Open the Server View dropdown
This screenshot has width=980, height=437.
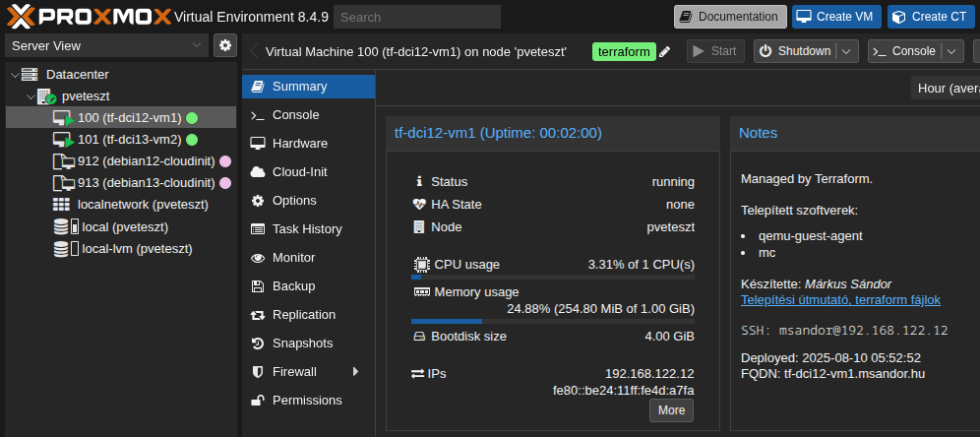click(107, 45)
